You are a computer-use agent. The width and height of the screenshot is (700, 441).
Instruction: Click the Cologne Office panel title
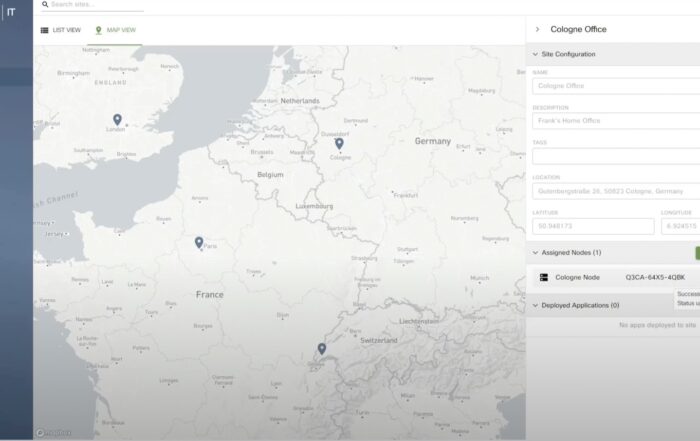click(578, 29)
